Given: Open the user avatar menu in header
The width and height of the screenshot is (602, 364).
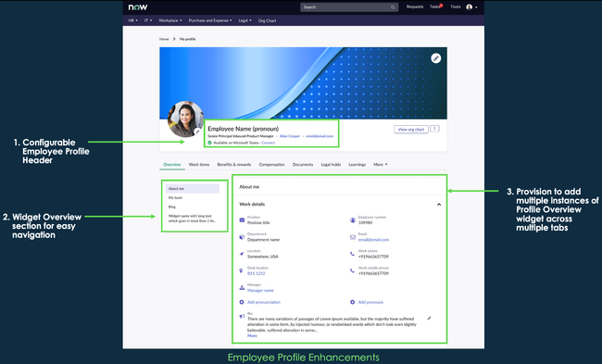Looking at the screenshot, I should point(471,6).
